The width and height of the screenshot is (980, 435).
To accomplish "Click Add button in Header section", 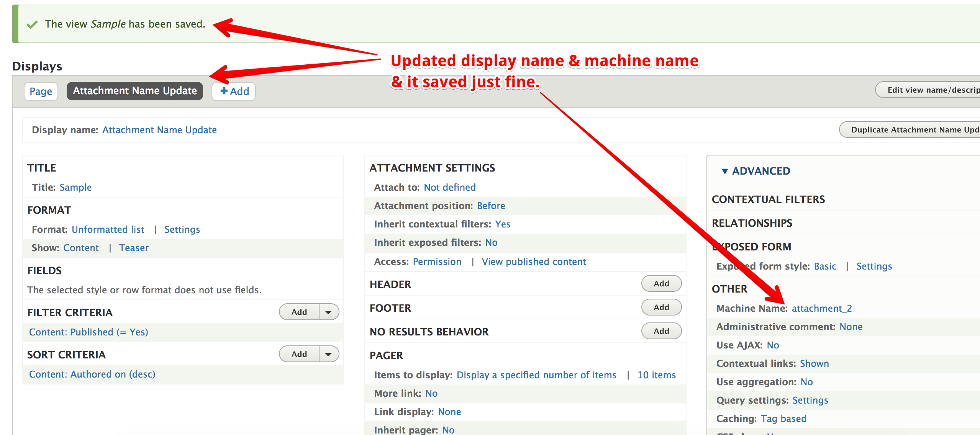I will point(661,284).
